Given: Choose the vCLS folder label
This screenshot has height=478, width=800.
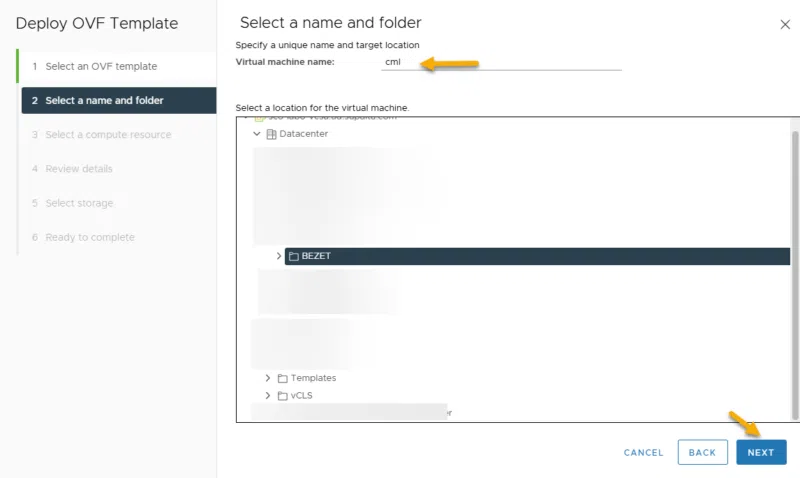Looking at the screenshot, I should (302, 395).
